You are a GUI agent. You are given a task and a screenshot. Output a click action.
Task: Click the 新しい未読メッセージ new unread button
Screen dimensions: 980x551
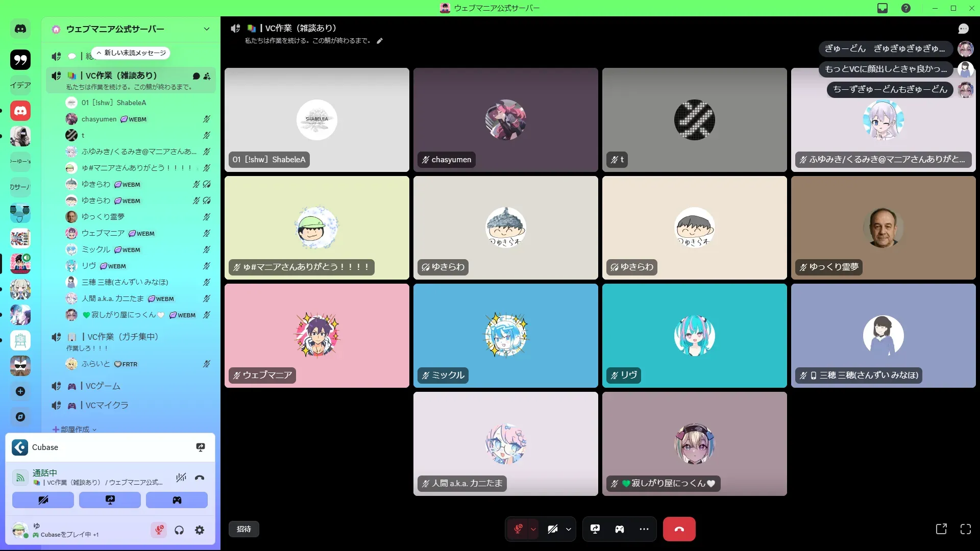coord(131,53)
